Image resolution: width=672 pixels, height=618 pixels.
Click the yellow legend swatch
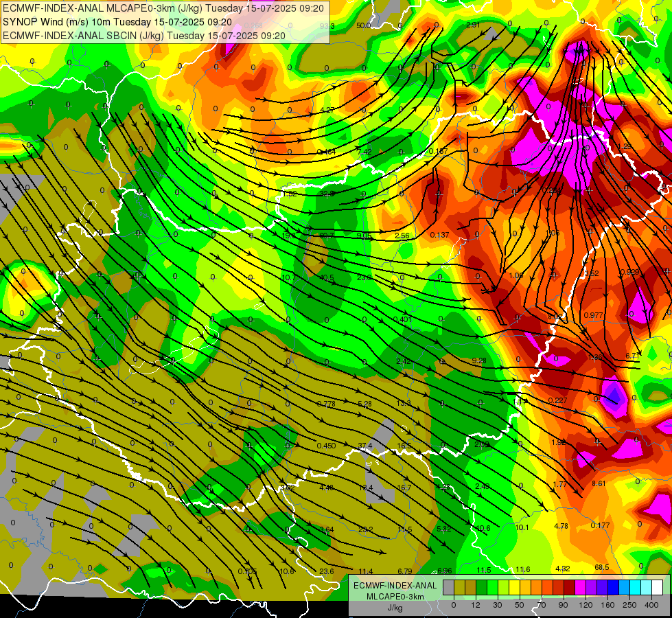(x=515, y=588)
